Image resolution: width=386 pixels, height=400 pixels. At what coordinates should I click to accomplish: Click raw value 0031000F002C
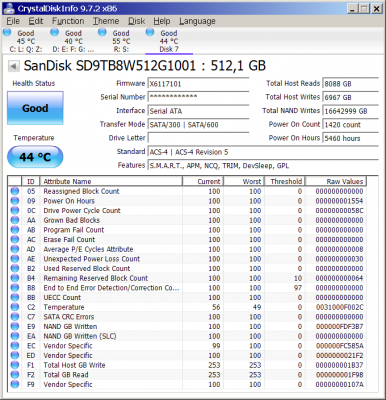coord(339,307)
